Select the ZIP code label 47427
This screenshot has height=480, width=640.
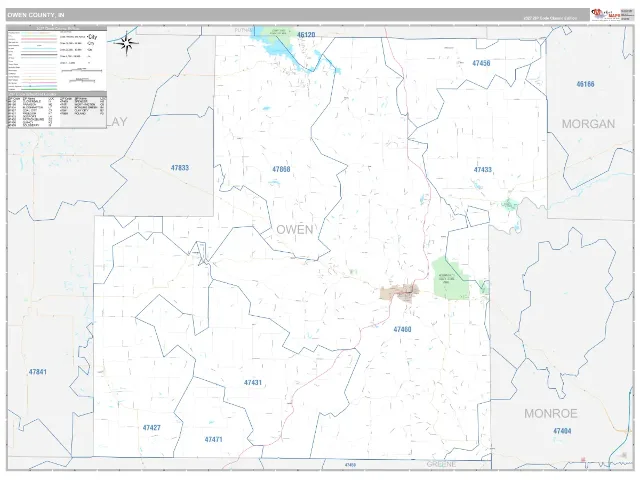click(151, 428)
